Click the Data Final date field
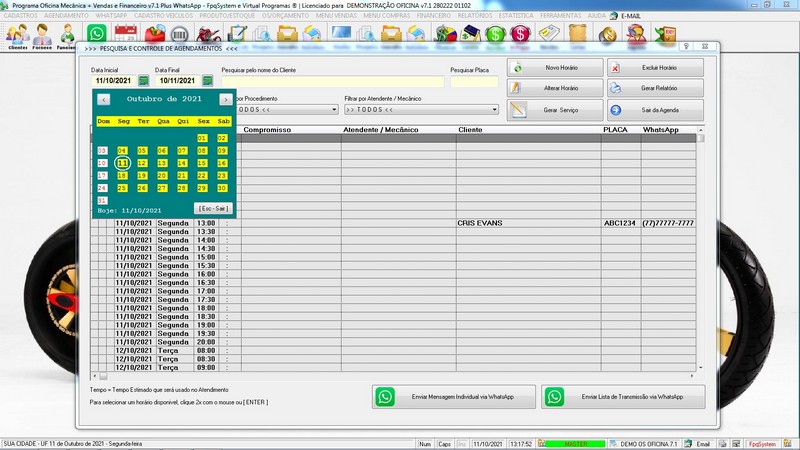Screen dimensions: 800x450 [178, 81]
